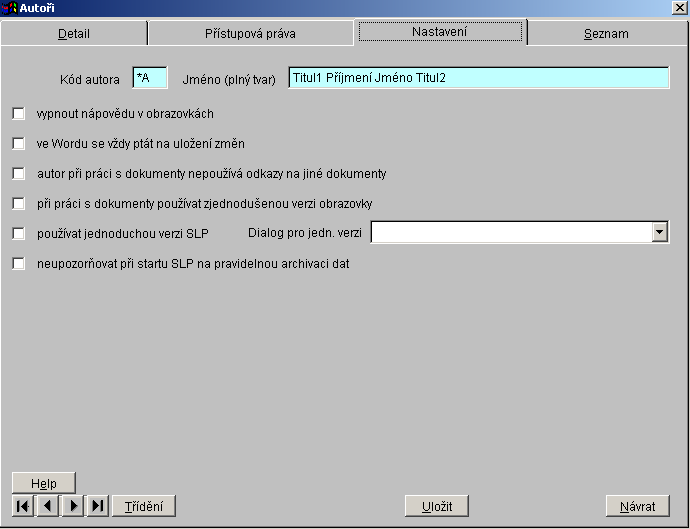Toggle simplified screen version for documents checkbox

coord(19,204)
